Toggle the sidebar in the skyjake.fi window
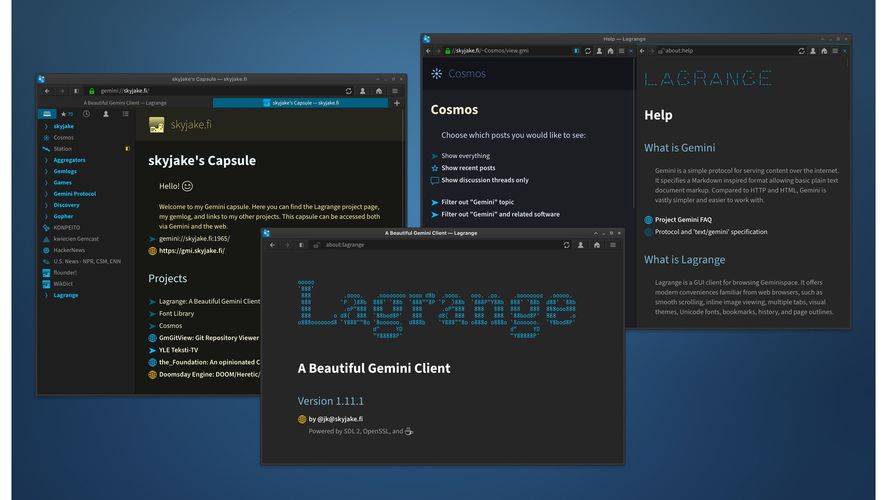 [77, 91]
